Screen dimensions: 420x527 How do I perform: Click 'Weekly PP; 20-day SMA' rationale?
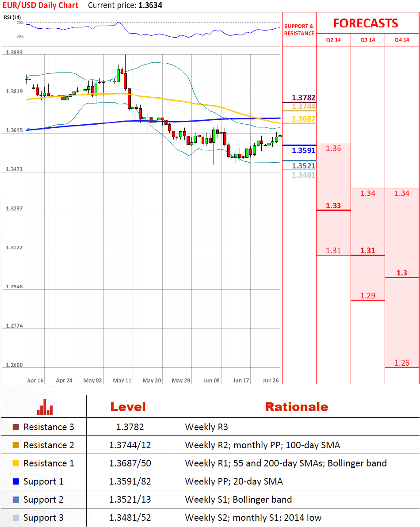(234, 481)
